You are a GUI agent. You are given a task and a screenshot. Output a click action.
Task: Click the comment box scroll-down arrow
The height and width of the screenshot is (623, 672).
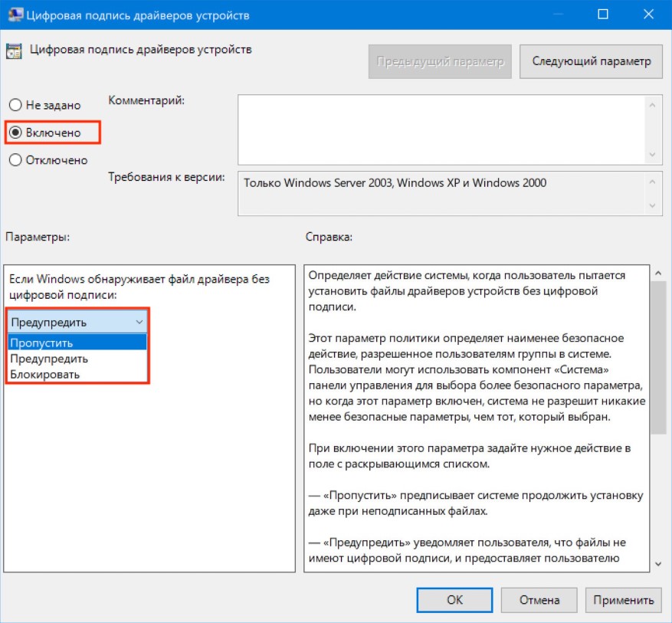[x=652, y=154]
